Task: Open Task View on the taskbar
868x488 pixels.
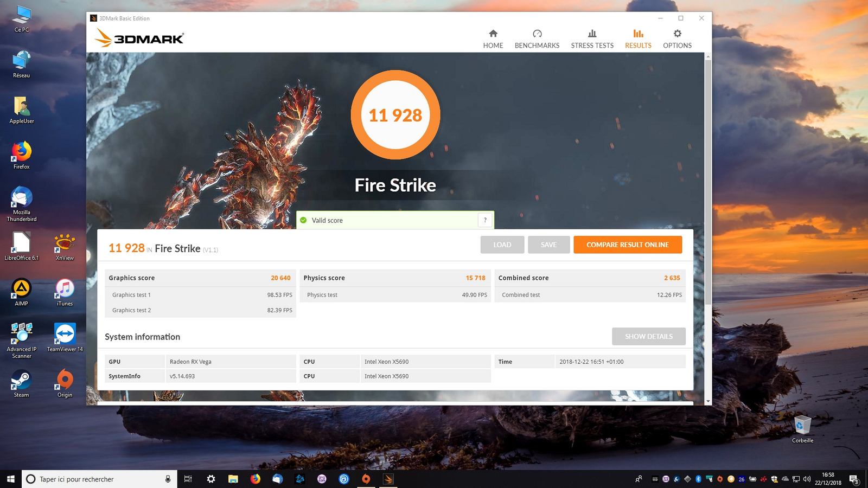Action: 188,479
